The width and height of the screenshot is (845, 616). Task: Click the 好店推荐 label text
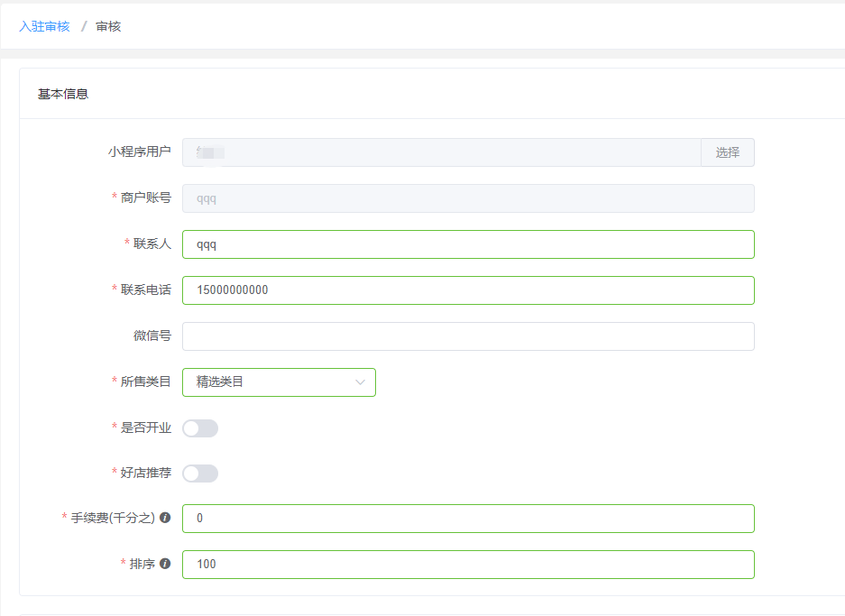pos(146,473)
